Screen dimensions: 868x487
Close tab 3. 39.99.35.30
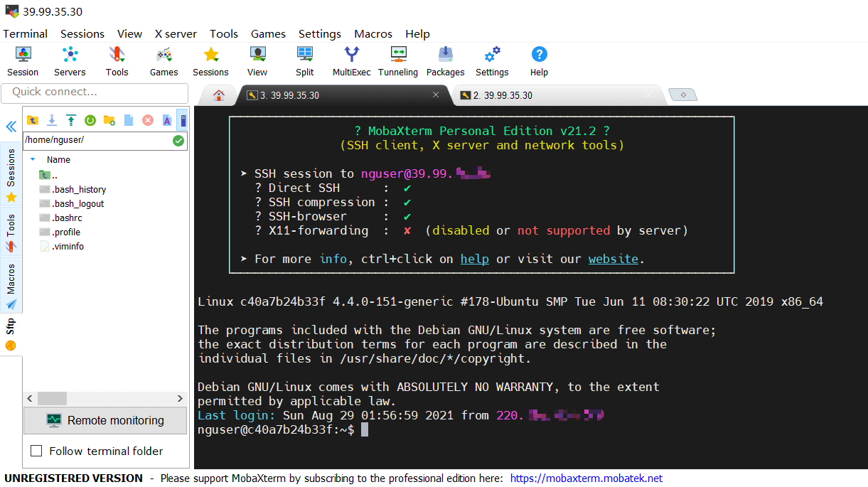436,95
